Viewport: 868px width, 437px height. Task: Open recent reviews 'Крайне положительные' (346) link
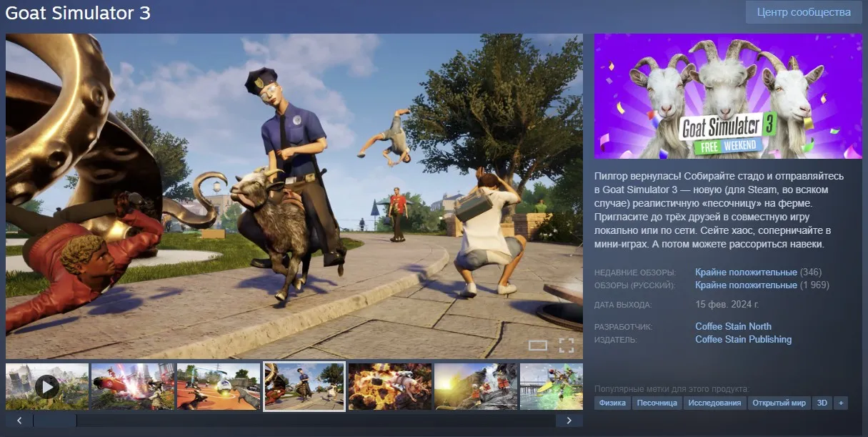(746, 272)
